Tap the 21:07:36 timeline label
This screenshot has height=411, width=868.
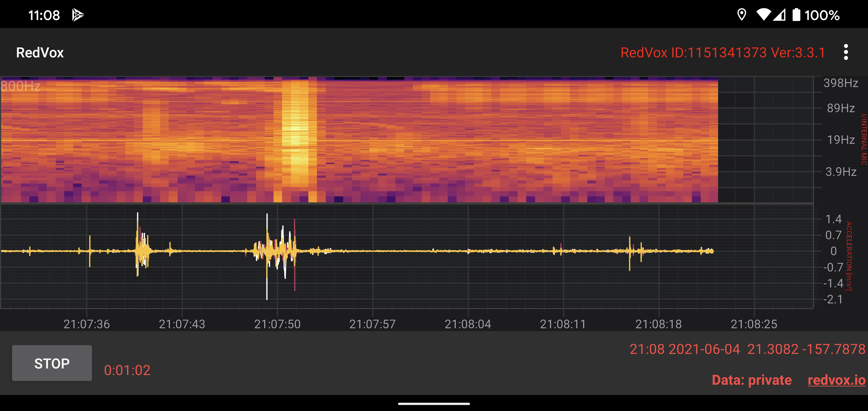(87, 324)
